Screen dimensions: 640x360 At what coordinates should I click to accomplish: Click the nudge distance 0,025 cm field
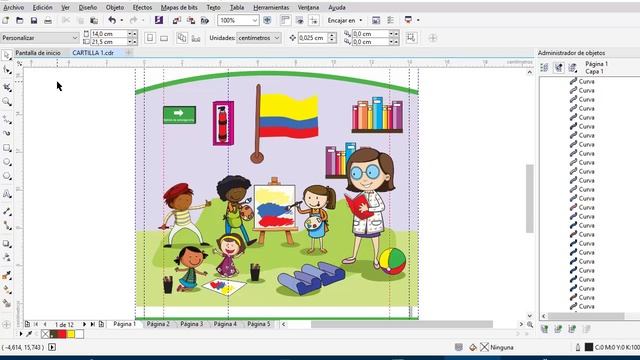pyautogui.click(x=313, y=38)
